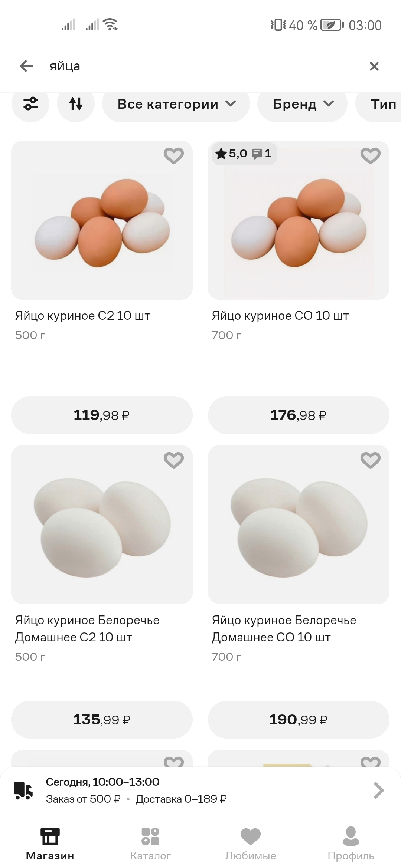Favorite the Яйцо куриное СО 10 шт
Image resolution: width=401 pixels, height=868 pixels.
pos(371,155)
